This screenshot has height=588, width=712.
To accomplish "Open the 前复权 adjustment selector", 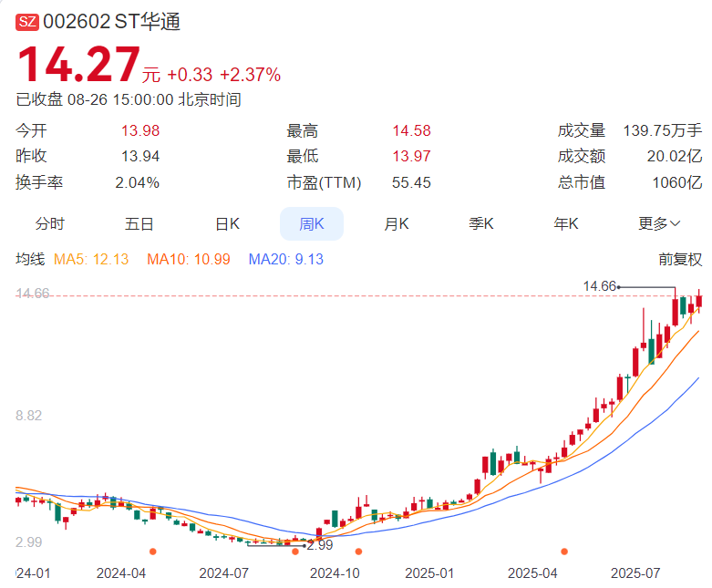I will point(680,259).
